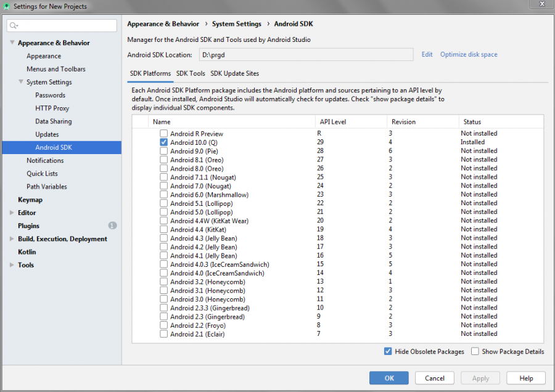Screen dimensions: 555x392
Task: Expand the Editor section arrow
Action: click(12, 213)
